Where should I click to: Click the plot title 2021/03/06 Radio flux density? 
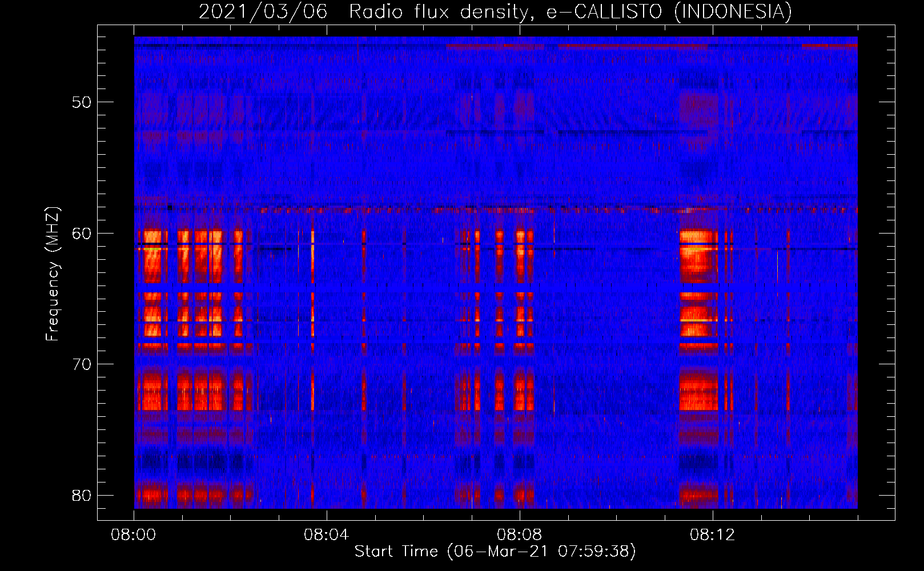[x=495, y=11]
